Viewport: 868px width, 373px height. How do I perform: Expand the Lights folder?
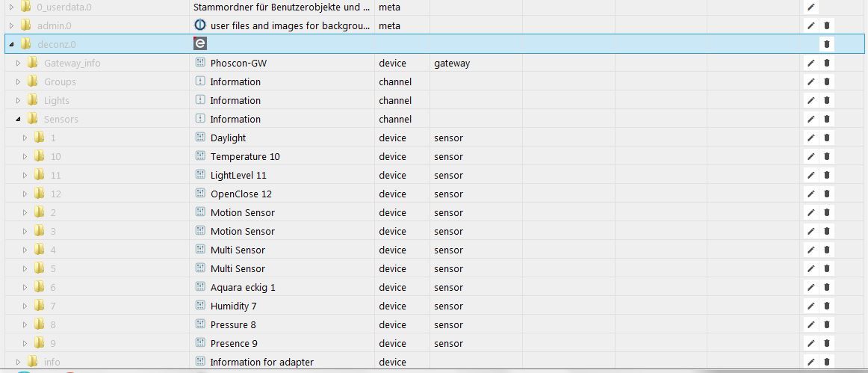(x=18, y=100)
